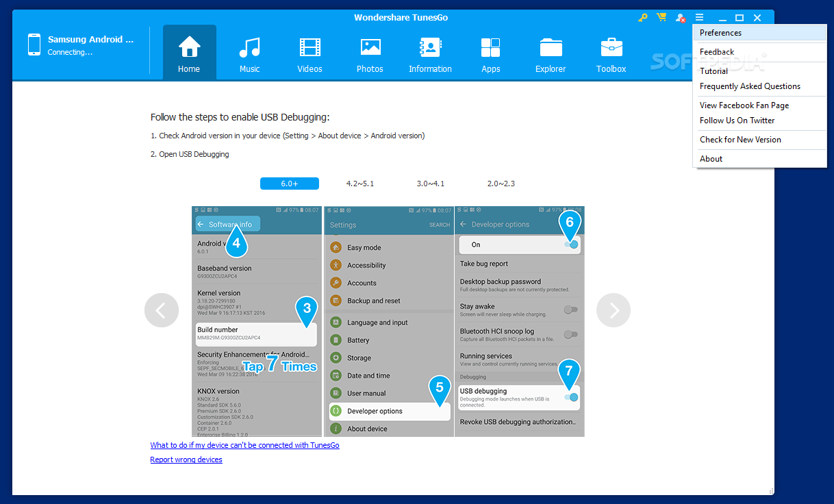
Task: Click the Android tutorial screenshots image
Action: [x=388, y=321]
